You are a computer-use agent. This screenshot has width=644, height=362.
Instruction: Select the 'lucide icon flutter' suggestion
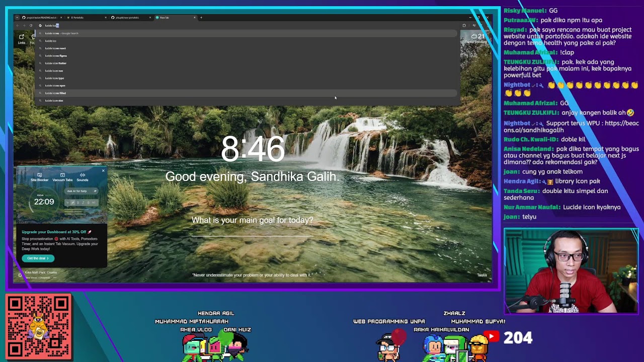click(x=247, y=63)
